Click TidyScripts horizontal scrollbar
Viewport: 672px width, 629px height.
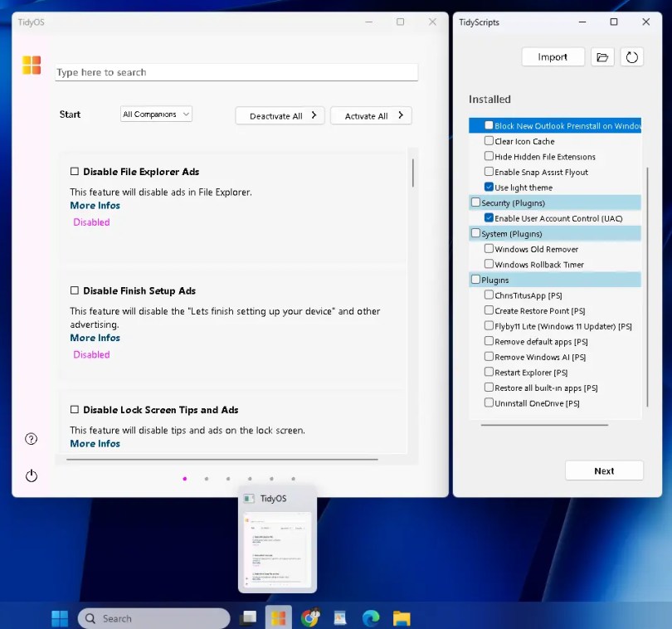click(x=544, y=425)
